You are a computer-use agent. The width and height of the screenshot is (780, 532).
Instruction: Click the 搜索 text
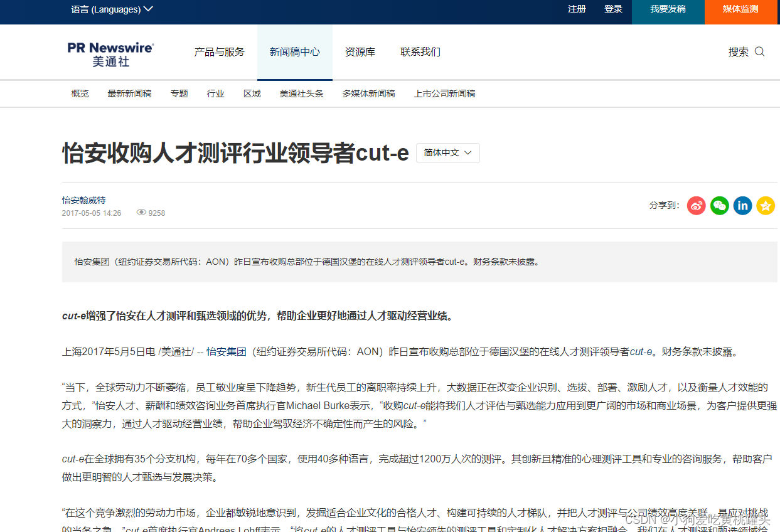pos(739,52)
